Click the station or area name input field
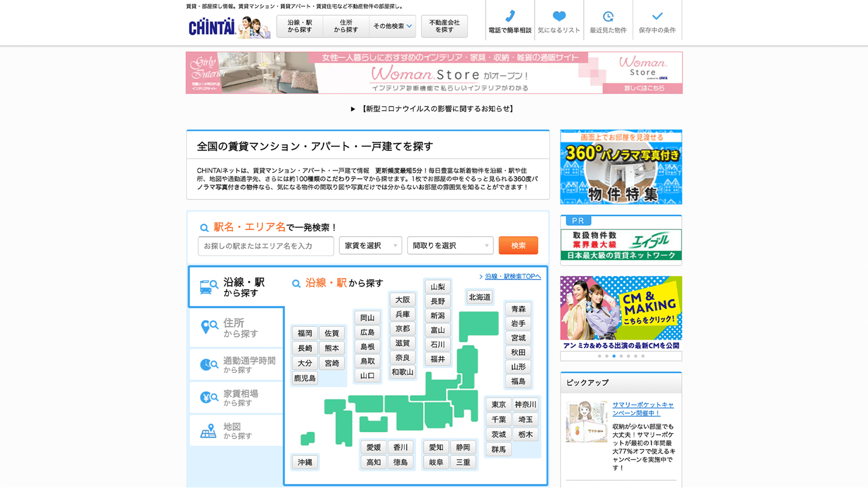868x488 pixels. tap(266, 246)
